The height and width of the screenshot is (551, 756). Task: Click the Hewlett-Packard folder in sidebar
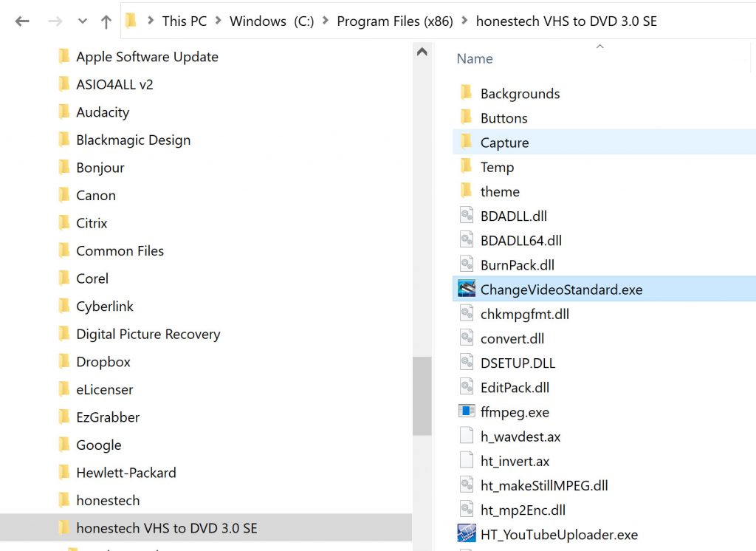126,473
